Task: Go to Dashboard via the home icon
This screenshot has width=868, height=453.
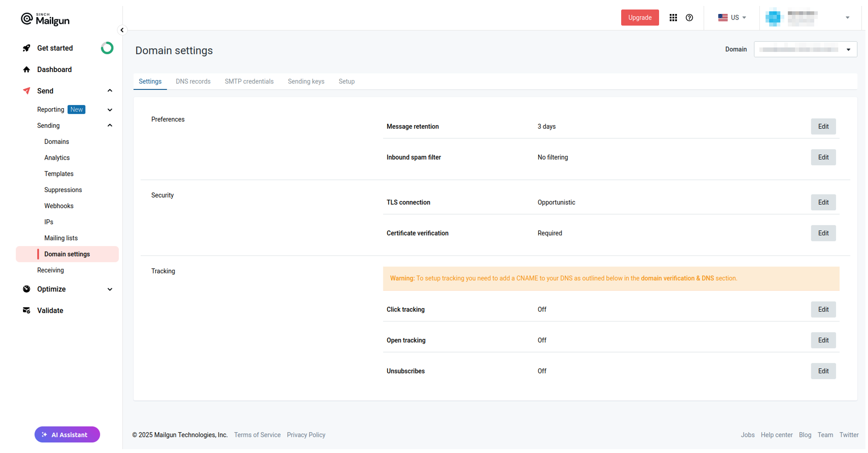Action: click(x=27, y=70)
